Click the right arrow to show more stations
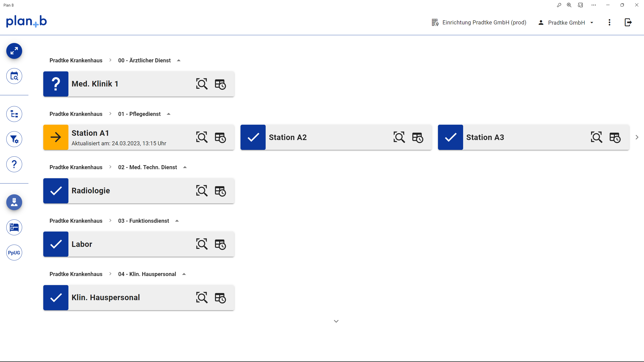 tap(637, 137)
